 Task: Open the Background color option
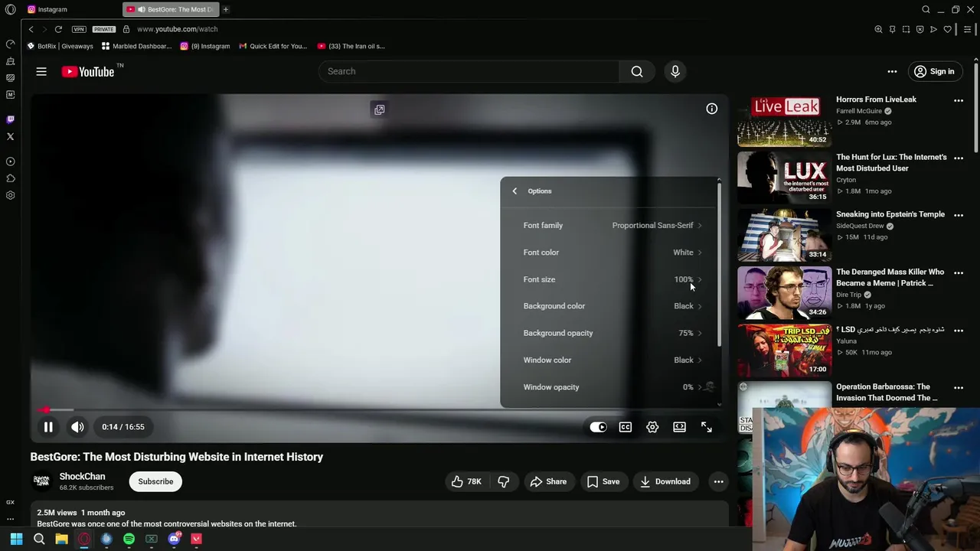tap(612, 306)
